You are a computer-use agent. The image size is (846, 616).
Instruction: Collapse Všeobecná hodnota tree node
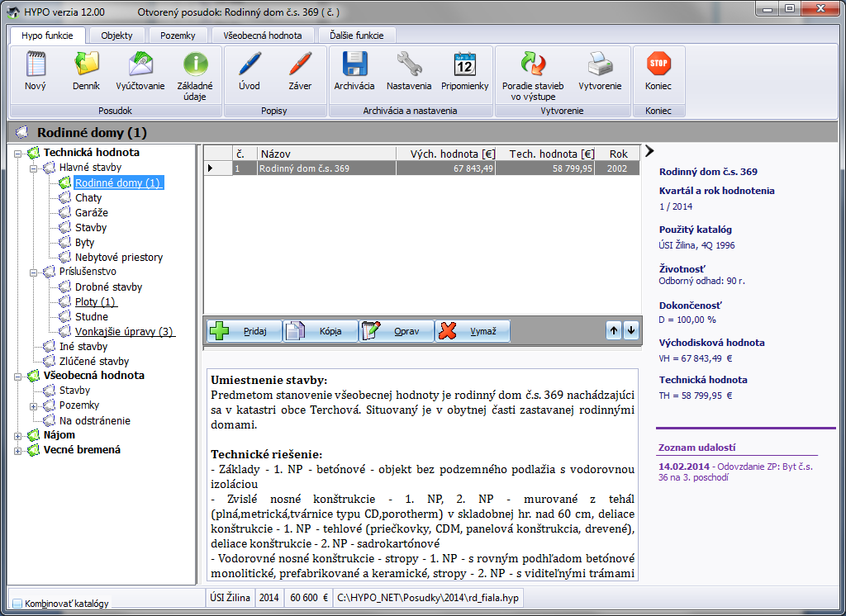tap(17, 377)
